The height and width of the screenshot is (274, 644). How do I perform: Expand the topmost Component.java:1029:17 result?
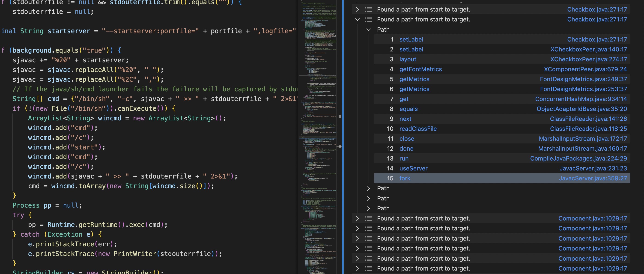357,218
